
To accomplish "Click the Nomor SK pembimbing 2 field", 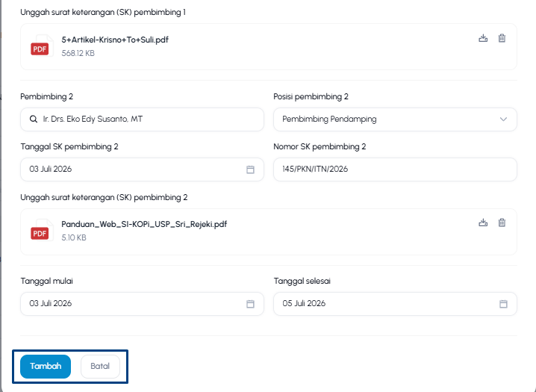I will (x=395, y=169).
